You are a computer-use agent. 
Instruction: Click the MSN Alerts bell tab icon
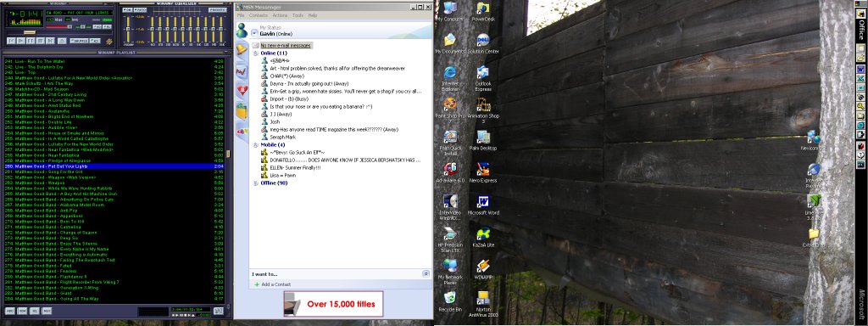242,49
